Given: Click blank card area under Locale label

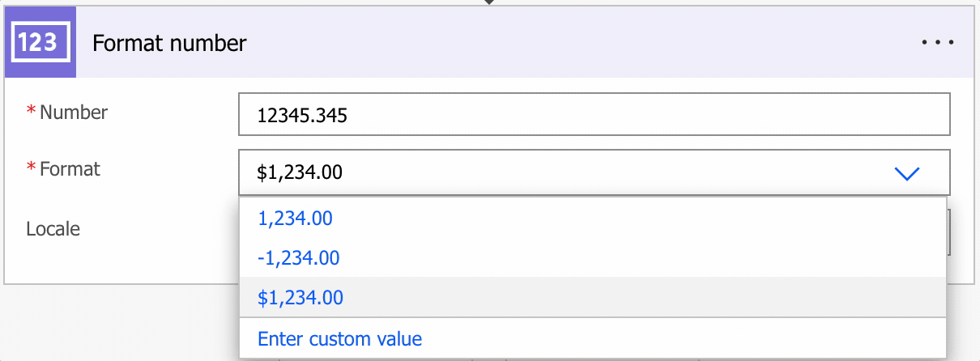Looking at the screenshot, I should 121,263.
